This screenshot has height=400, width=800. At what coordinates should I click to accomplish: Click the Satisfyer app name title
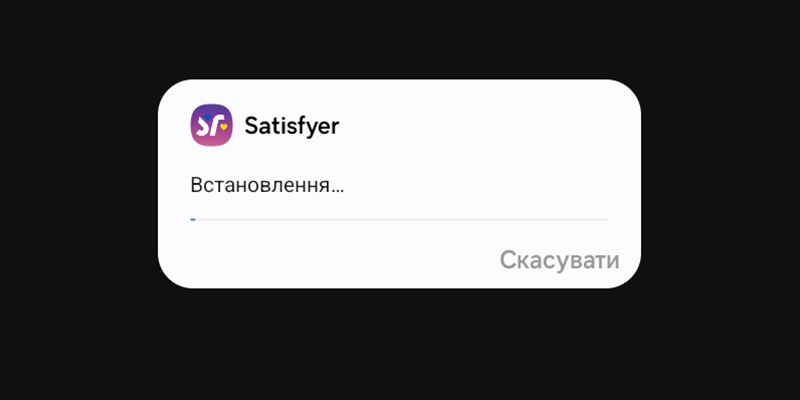[x=292, y=126]
